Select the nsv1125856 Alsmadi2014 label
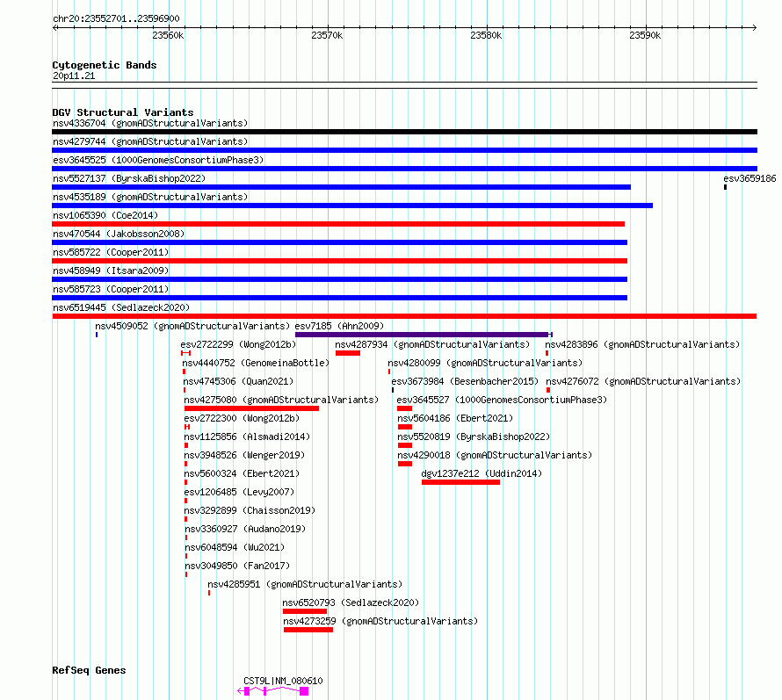The image size is (782, 700). (x=247, y=437)
